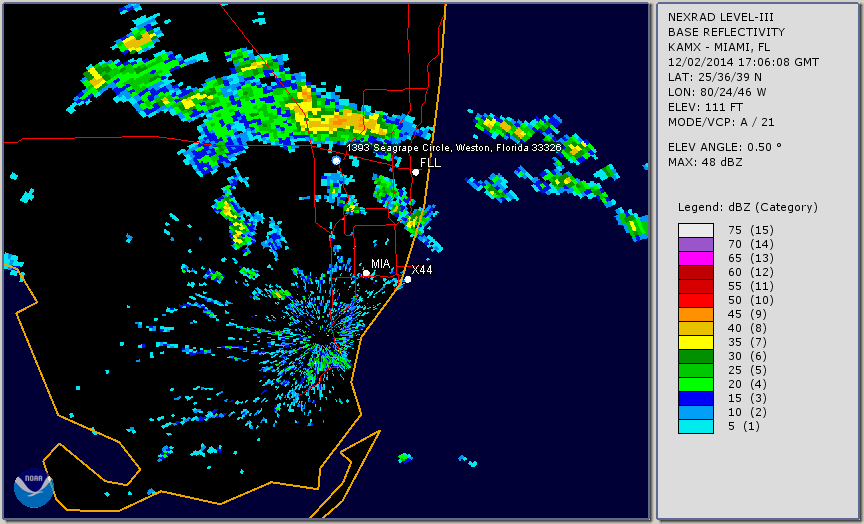This screenshot has width=864, height=524.
Task: Select the 25 dBZ green legend swatch
Action: (695, 370)
